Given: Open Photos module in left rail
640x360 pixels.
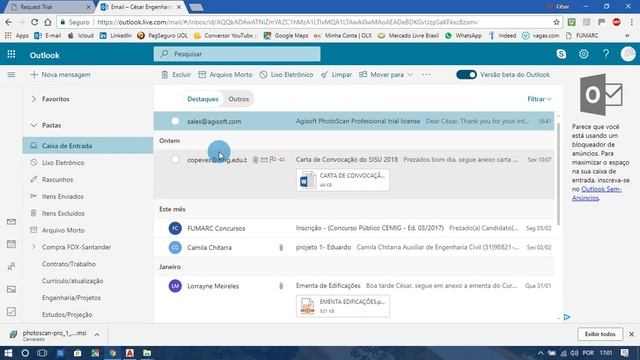Looking at the screenshot, I should click(x=11, y=289).
